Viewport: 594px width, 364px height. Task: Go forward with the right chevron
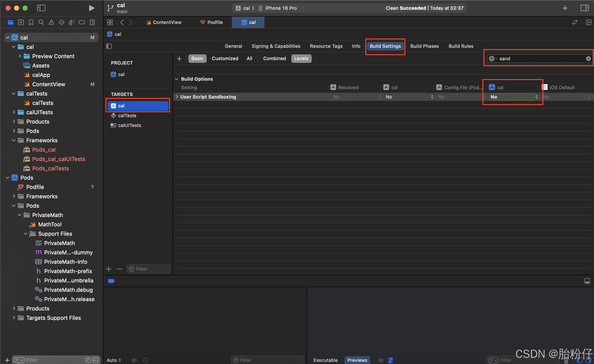coord(130,22)
